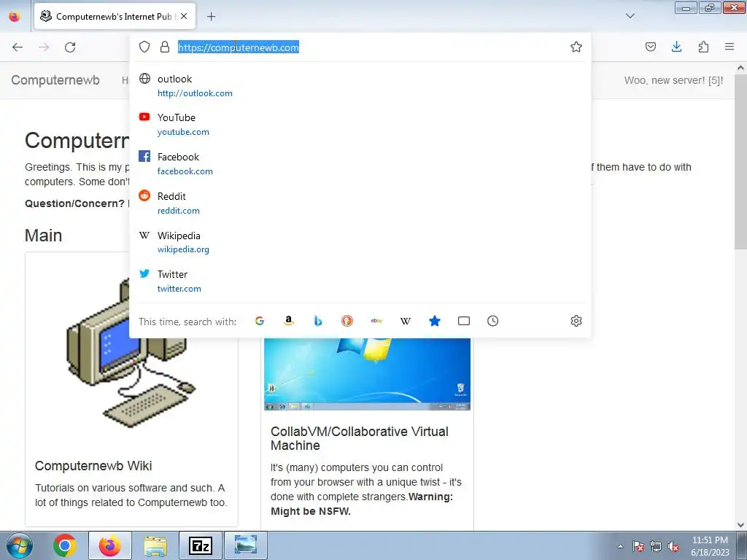The height and width of the screenshot is (560, 747).
Task: Show site info via padlock icon
Action: [165, 47]
